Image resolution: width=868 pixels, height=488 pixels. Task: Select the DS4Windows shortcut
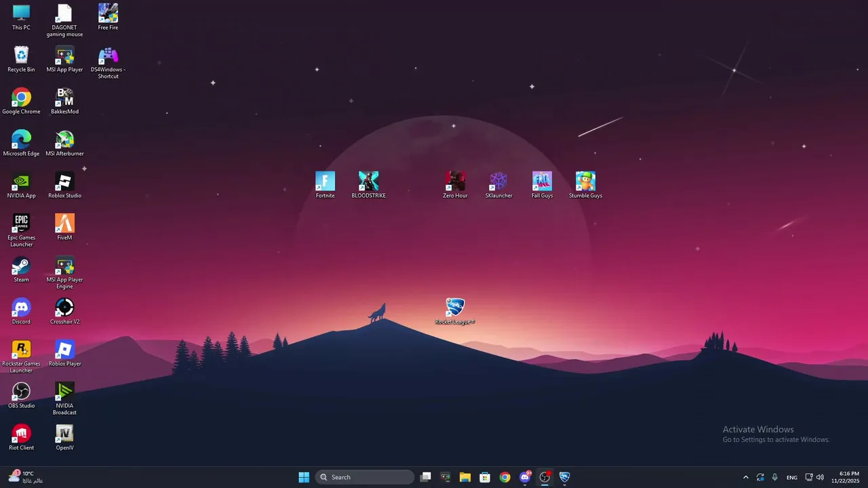[x=108, y=63]
